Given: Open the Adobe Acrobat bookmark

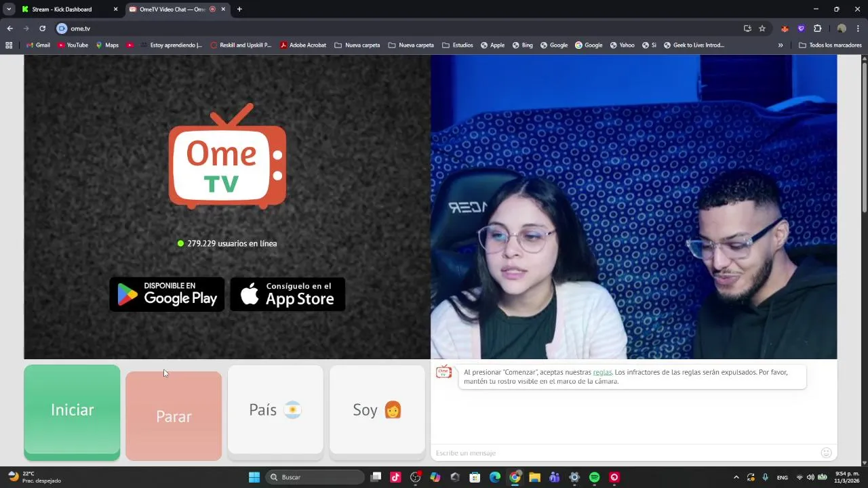Looking at the screenshot, I should 303,45.
